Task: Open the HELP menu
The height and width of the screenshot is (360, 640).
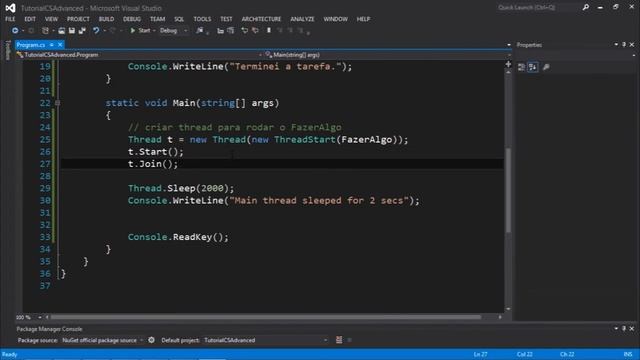Action: pyautogui.click(x=363, y=19)
